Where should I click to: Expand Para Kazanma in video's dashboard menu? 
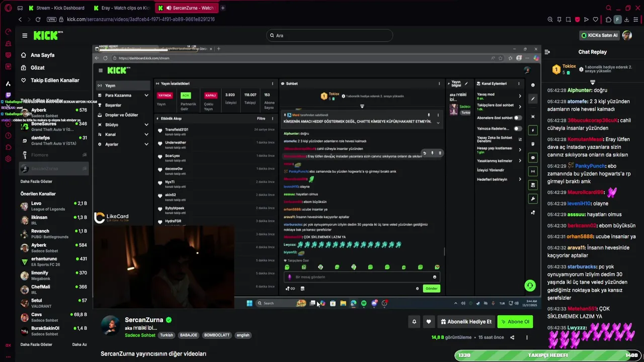click(146, 96)
